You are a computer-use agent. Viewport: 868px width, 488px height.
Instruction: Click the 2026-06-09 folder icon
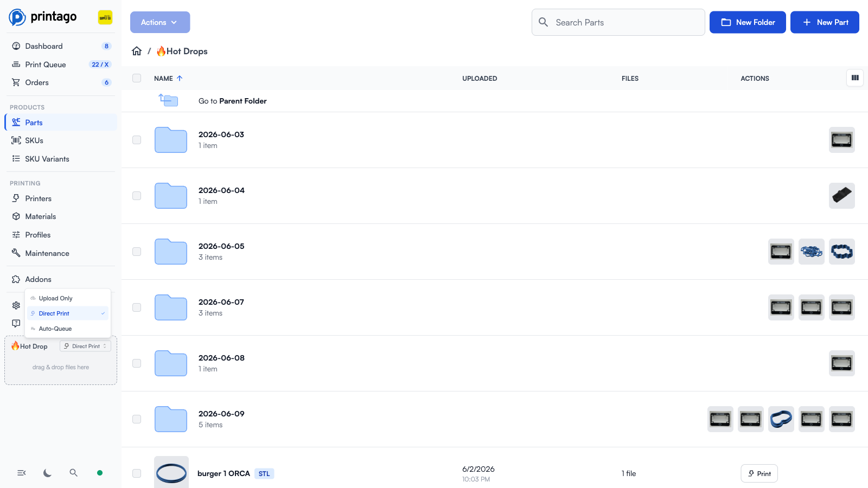point(171,419)
